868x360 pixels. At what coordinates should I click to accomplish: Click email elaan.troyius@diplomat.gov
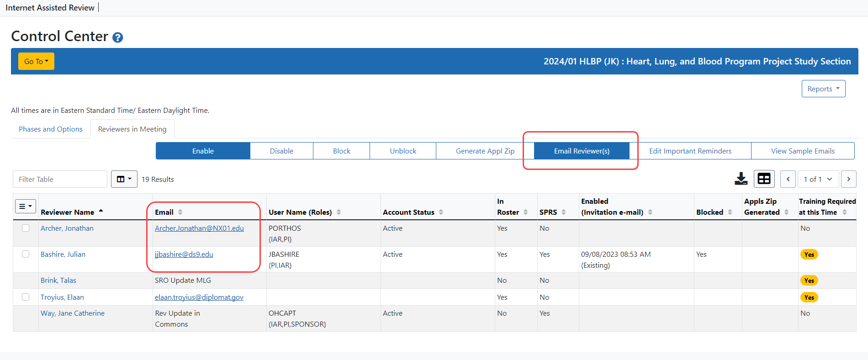point(199,297)
